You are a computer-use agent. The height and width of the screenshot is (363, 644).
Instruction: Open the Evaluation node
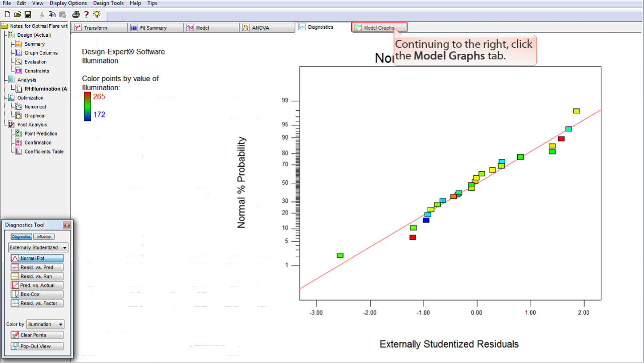tap(31, 62)
